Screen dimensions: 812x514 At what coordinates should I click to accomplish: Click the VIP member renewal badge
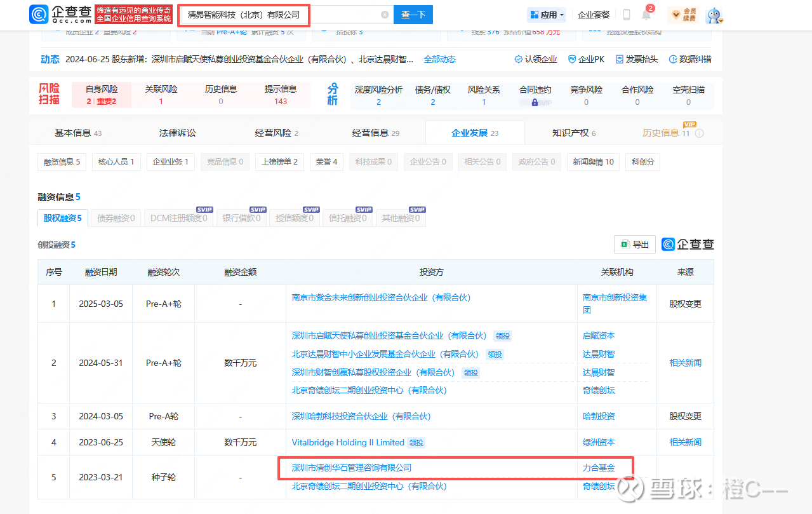tap(683, 15)
